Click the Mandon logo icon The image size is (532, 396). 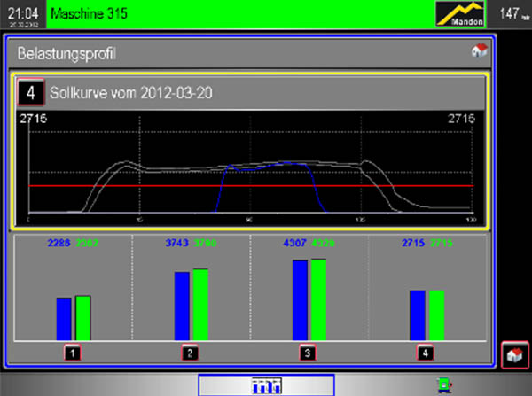pos(461,14)
